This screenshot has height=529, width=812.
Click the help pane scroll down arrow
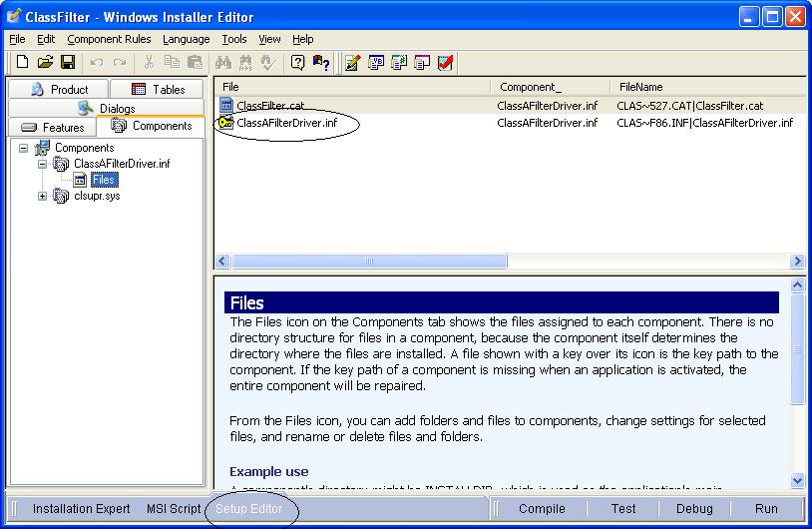797,480
